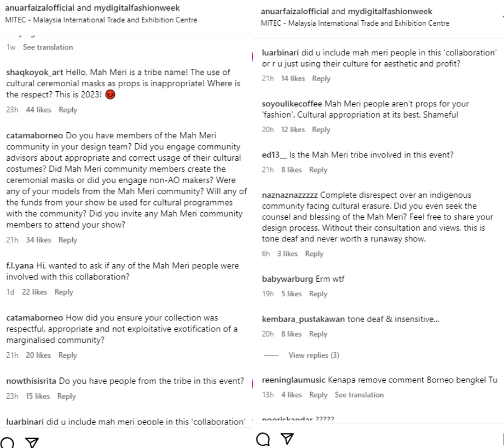
Task: Open catamaborneo's profile from the first comment
Action: 35,136
